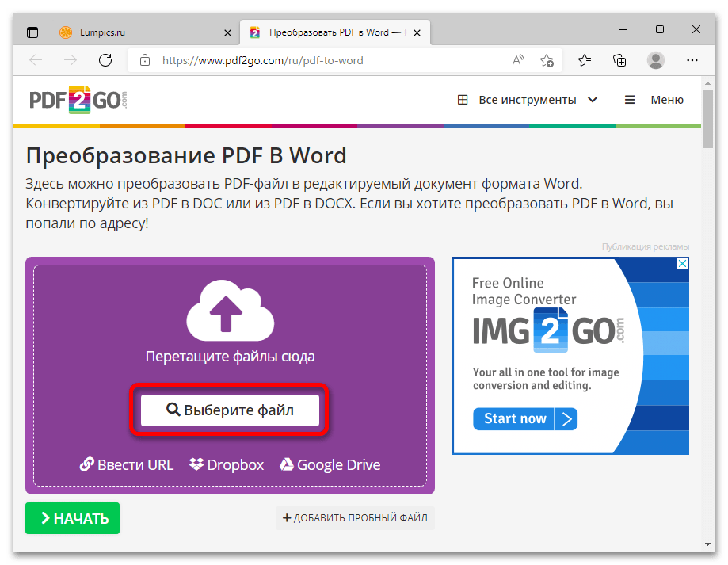Close the IMG2GO advertisement
Viewport: 728px width, 565px height.
[x=682, y=264]
